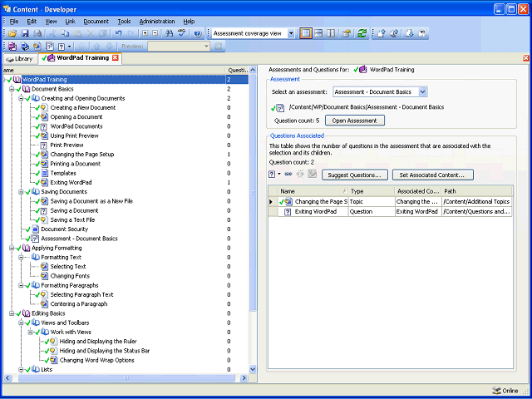Click the tree's vertical scrollbar up arrow
Screen dimensions: 532x399
point(253,70)
